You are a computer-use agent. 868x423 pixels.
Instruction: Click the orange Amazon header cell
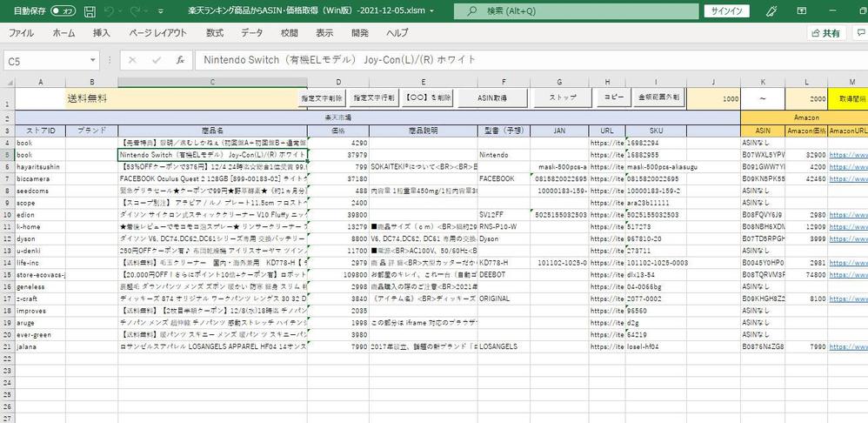pos(804,117)
